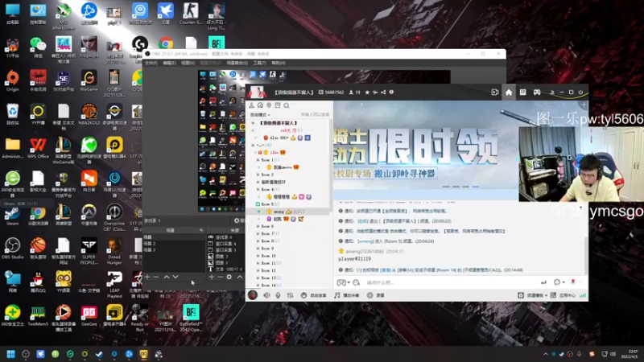Click the music accompaniment button in YY
The width and height of the screenshot is (644, 362).
point(346,295)
